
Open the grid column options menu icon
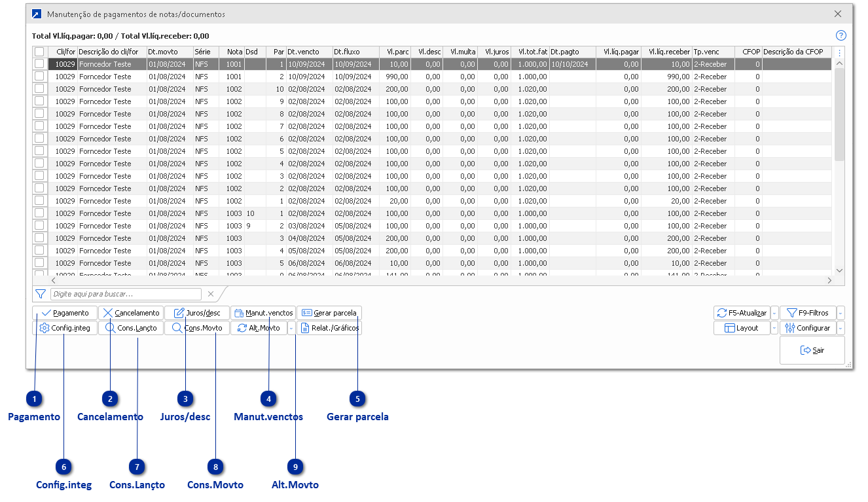pyautogui.click(x=839, y=52)
